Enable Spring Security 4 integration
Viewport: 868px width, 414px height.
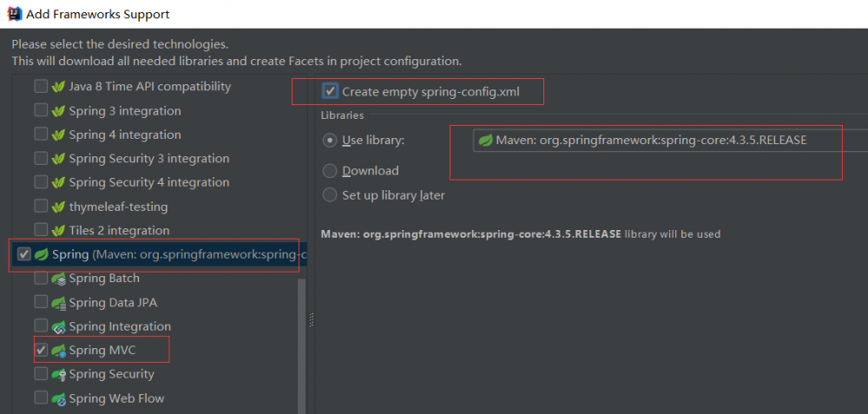[41, 182]
